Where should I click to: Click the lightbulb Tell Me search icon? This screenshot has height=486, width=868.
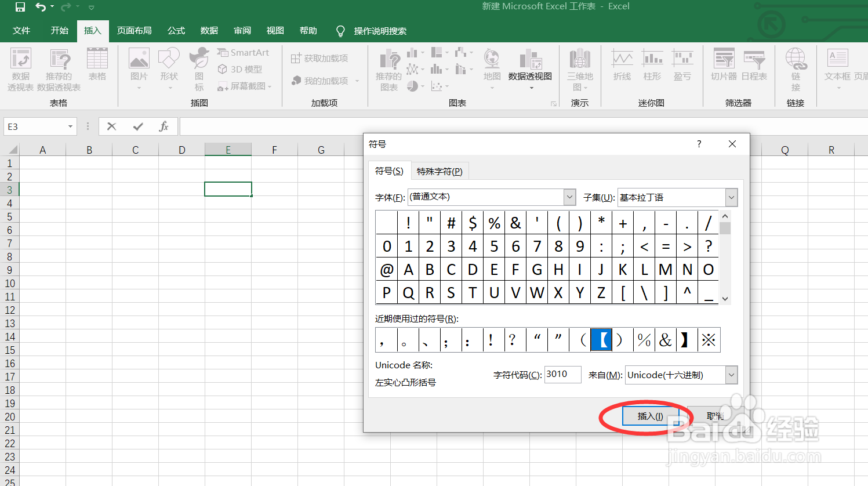(x=340, y=31)
